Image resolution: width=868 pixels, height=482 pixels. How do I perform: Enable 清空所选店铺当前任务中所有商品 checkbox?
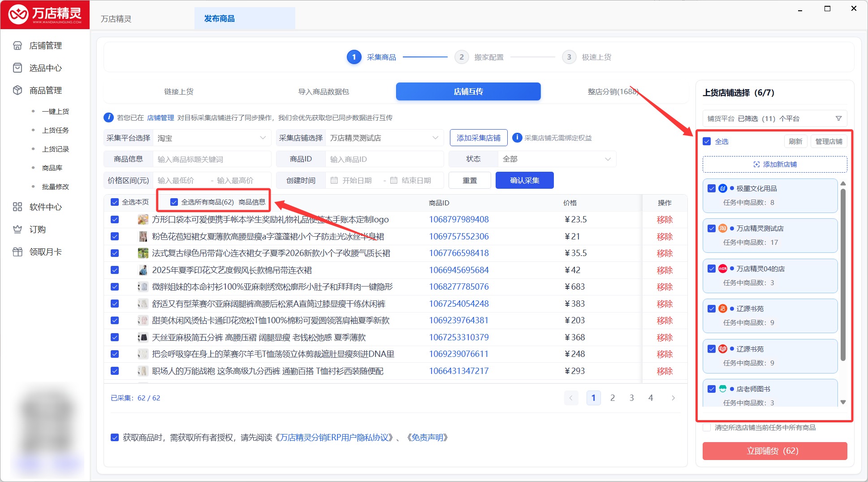point(707,427)
